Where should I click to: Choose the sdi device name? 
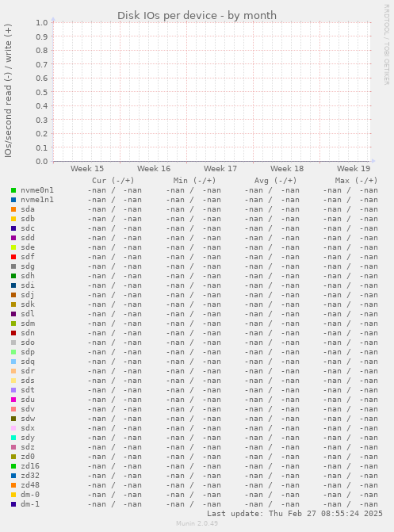tap(28, 285)
